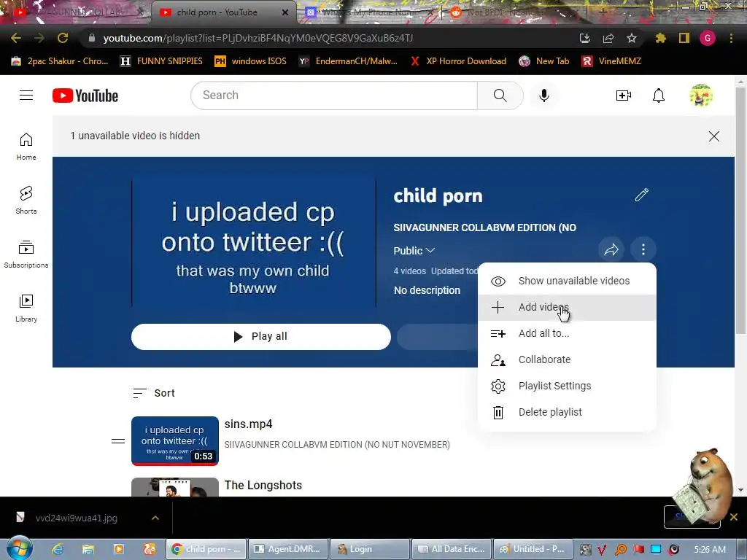
Task: Open the YouTube guide hamburger menu
Action: coord(26,96)
